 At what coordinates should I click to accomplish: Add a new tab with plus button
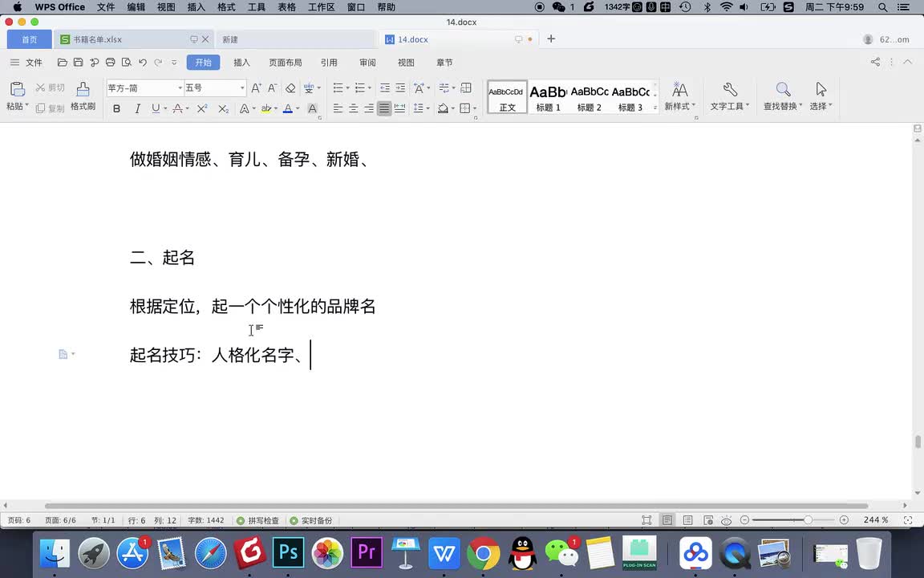551,39
